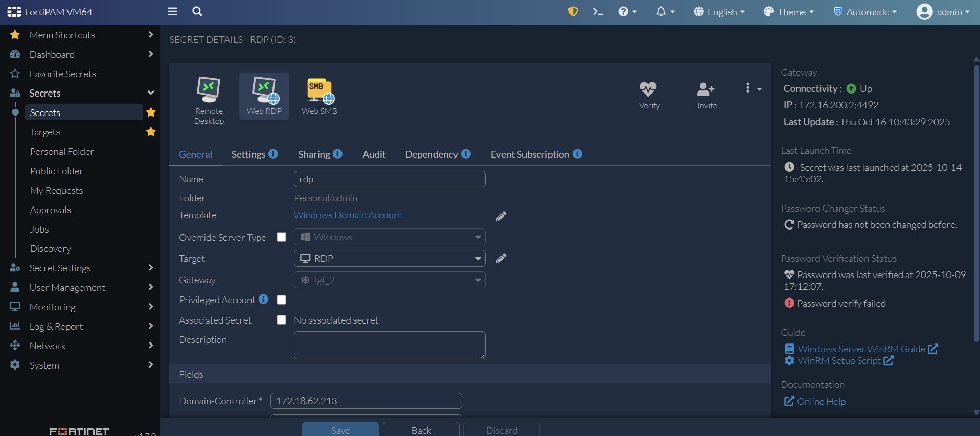Image resolution: width=980 pixels, height=436 pixels.
Task: Toggle favorite star on Targets item
Action: pos(151,131)
